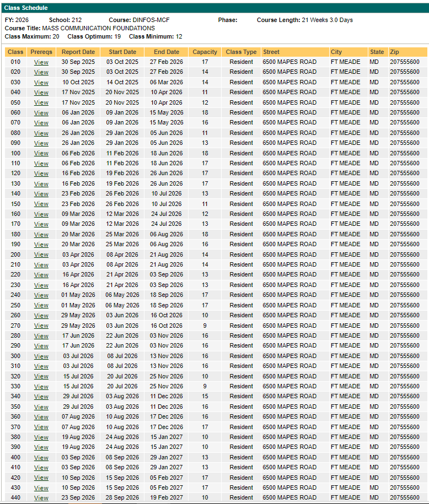This screenshot has height=504, width=429.
Task: Open the View link for class 300
Action: point(41,356)
